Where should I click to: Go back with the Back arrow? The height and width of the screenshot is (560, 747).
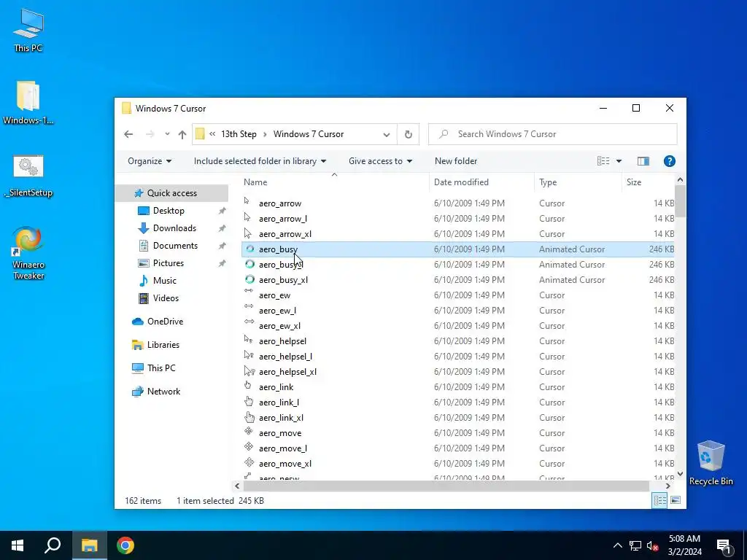[128, 134]
